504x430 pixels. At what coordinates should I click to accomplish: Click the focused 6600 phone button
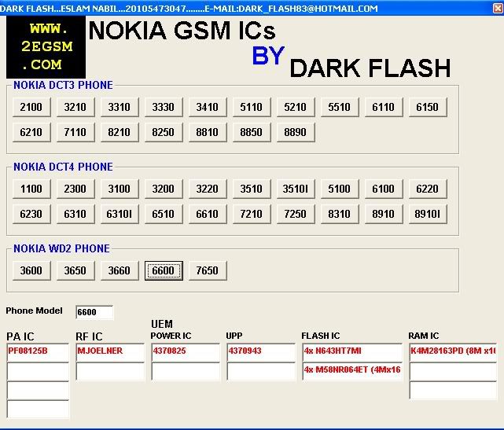[x=164, y=270]
